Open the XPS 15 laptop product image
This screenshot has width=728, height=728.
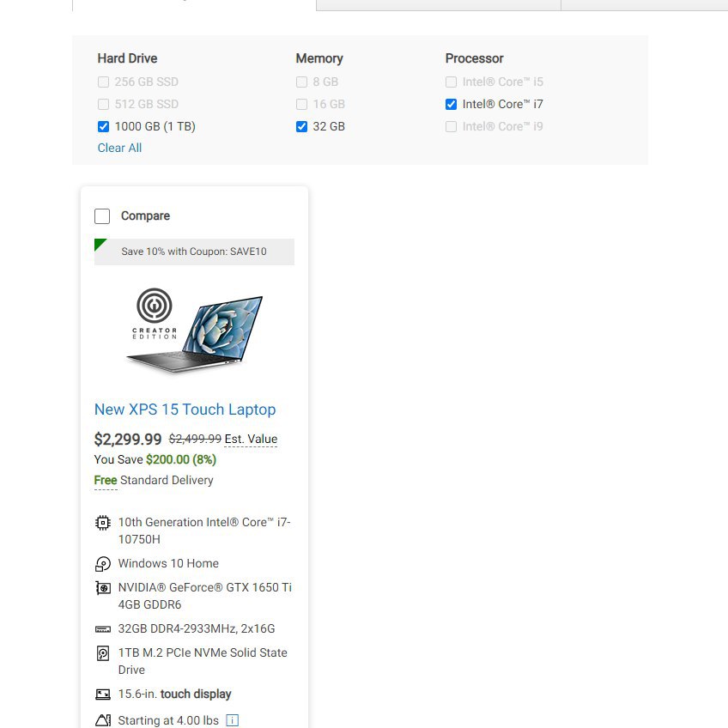195,334
